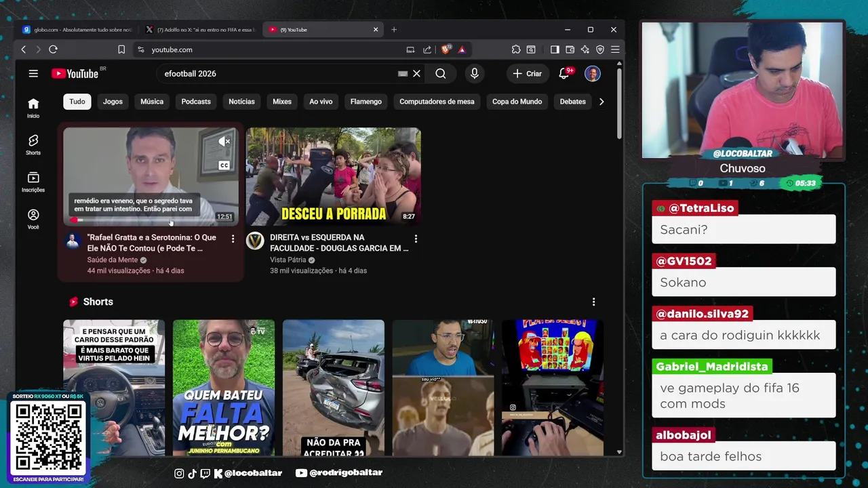Open options for the Rafael Gratta video
Screen dimensions: 868x488
pos(233,239)
